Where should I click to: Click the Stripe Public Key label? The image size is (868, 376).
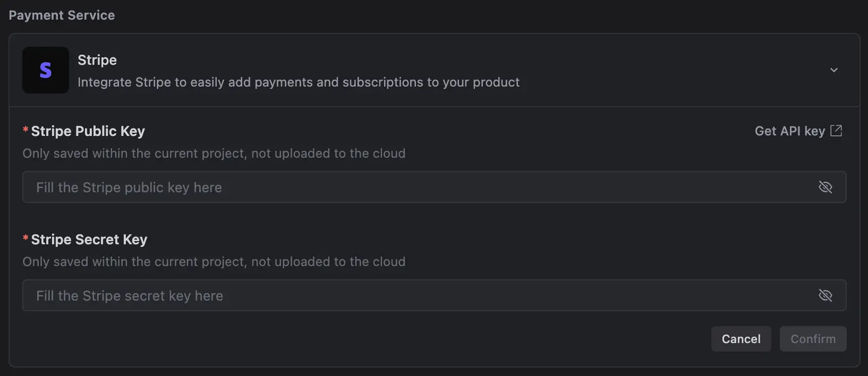click(x=88, y=131)
